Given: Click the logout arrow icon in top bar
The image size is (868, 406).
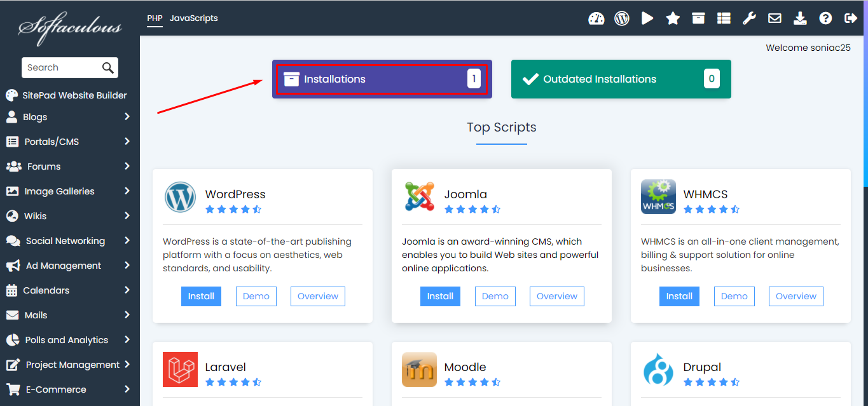Looking at the screenshot, I should pos(851,18).
